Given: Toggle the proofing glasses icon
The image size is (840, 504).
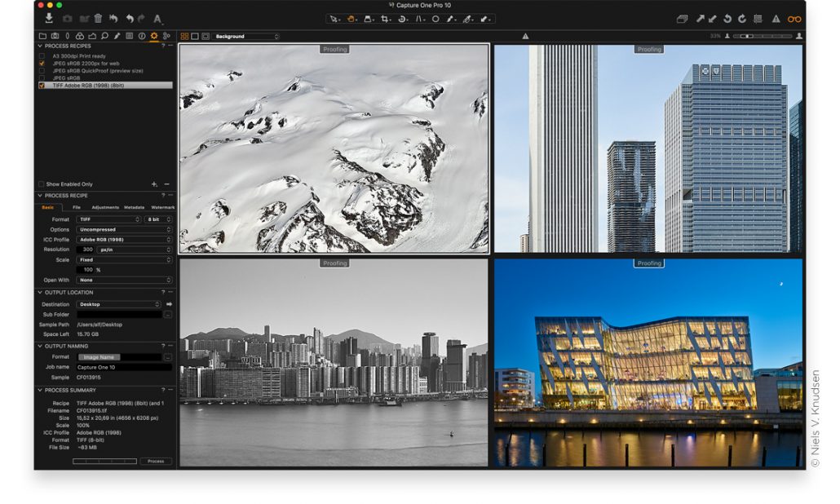Looking at the screenshot, I should (794, 18).
